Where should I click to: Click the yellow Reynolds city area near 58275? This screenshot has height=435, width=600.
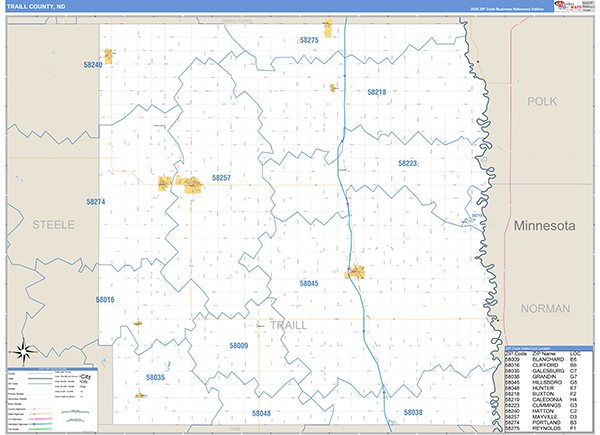coord(328,28)
